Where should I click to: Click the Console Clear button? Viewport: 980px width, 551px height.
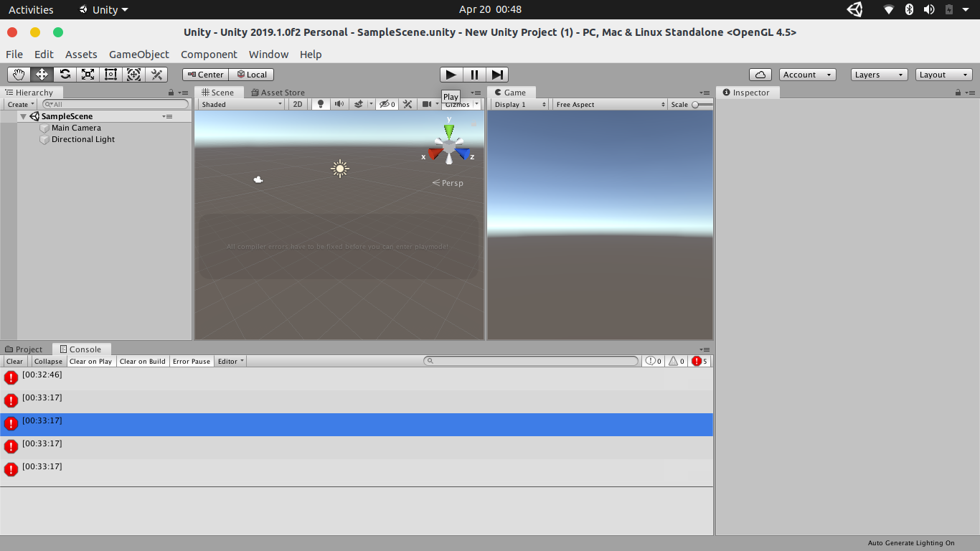tap(14, 361)
